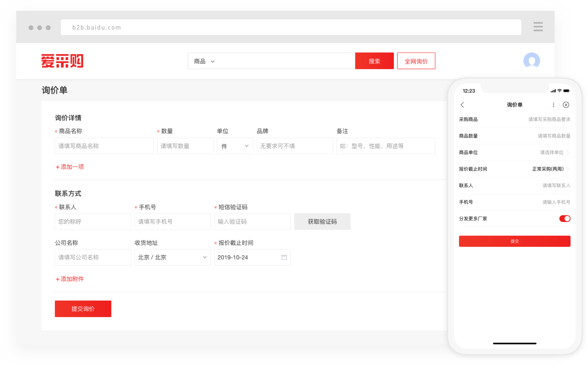
Task: Click the 爱采购 logo
Action: click(62, 61)
